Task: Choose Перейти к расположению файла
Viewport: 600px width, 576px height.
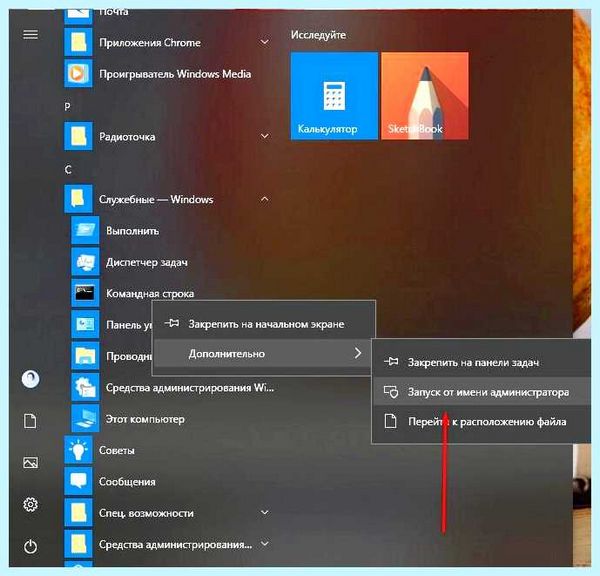Action: coord(481,422)
